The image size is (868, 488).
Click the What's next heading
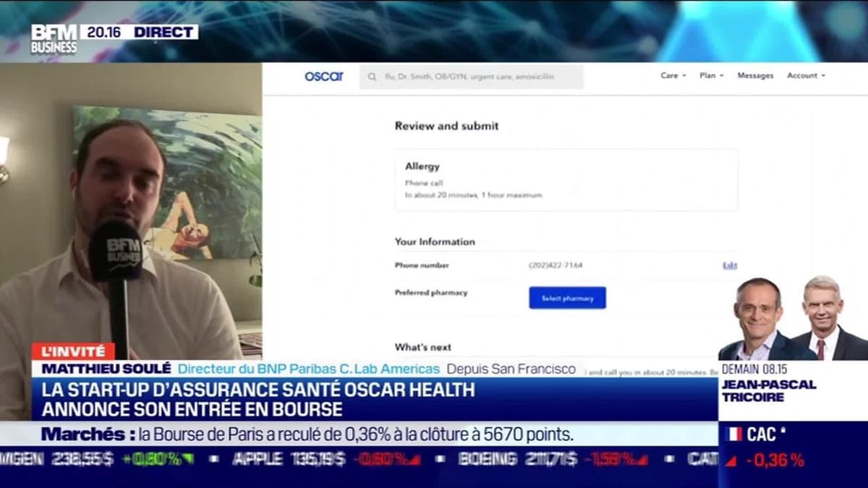tap(422, 347)
